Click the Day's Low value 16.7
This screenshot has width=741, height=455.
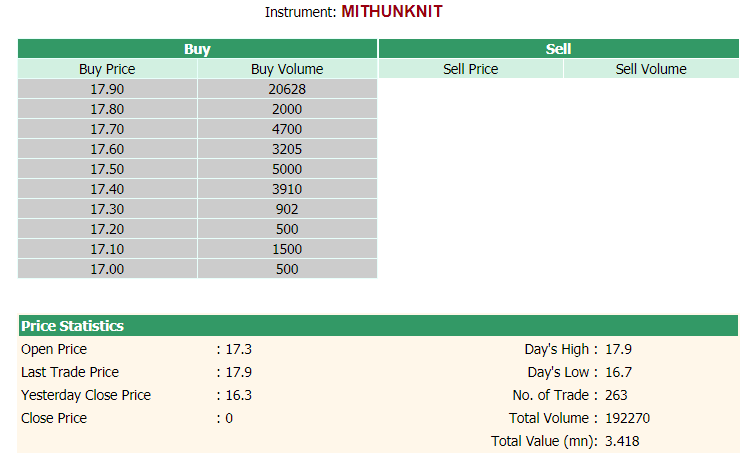tap(619, 372)
